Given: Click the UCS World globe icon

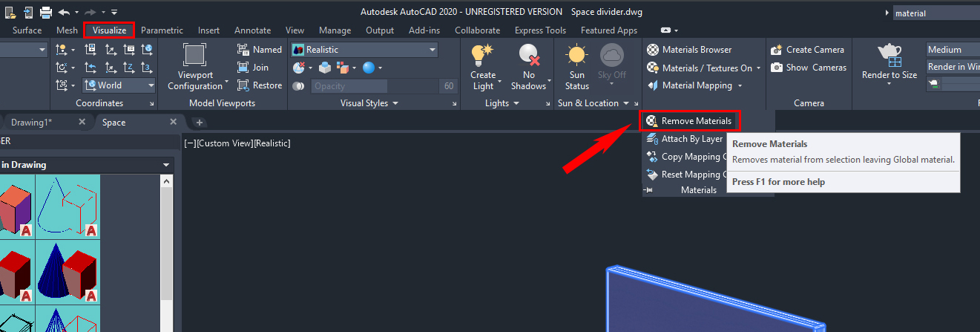Looking at the screenshot, I should [147, 50].
